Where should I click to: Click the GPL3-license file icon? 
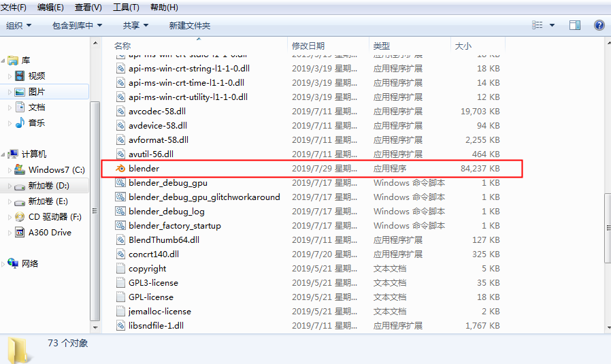point(121,283)
